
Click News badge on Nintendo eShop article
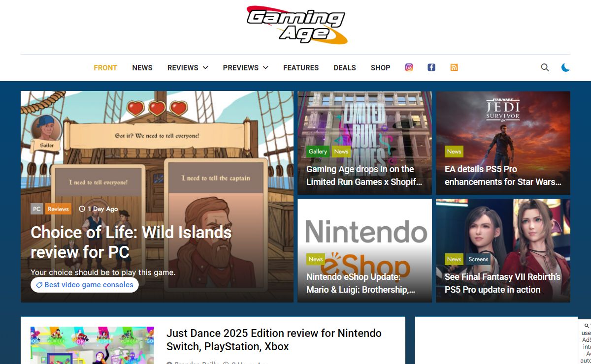[316, 259]
